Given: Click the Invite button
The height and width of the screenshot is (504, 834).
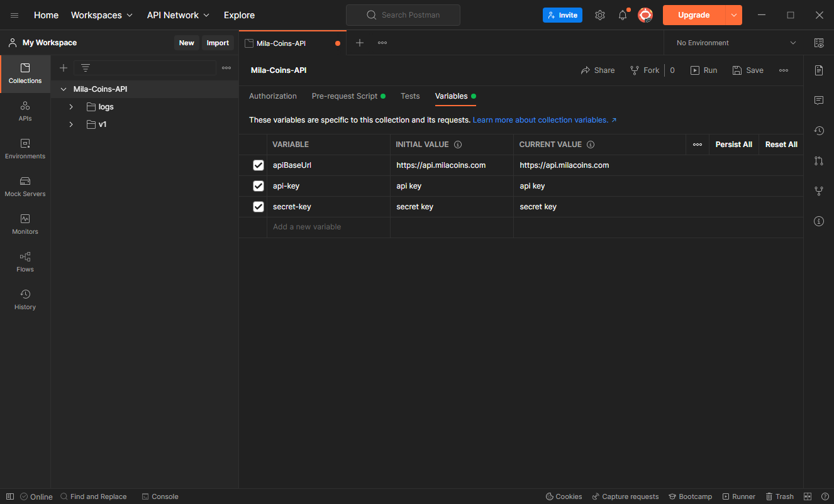Looking at the screenshot, I should tap(562, 15).
